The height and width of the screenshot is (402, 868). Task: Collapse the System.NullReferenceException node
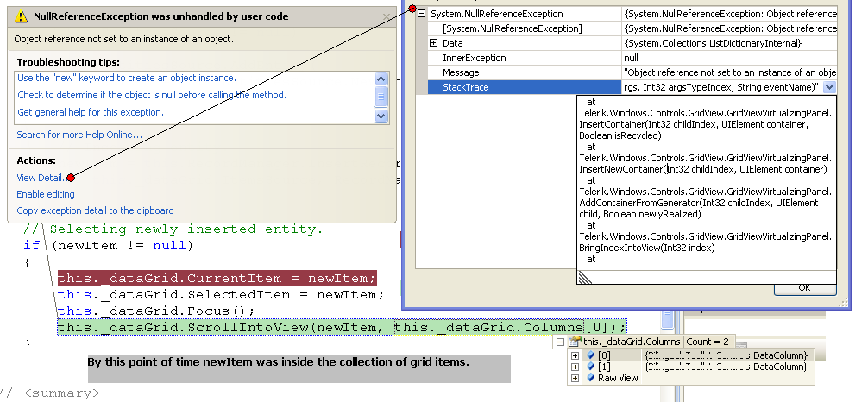(422, 14)
